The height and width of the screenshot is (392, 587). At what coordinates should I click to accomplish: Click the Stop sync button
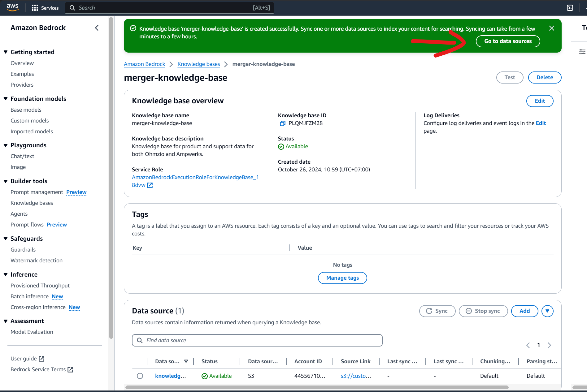click(483, 311)
